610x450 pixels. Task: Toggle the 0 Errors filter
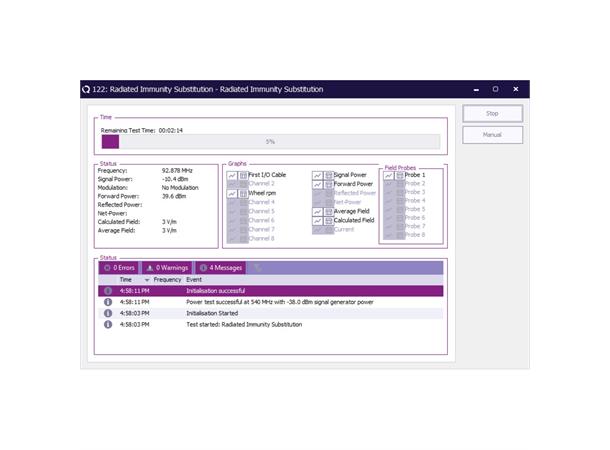pos(120,268)
